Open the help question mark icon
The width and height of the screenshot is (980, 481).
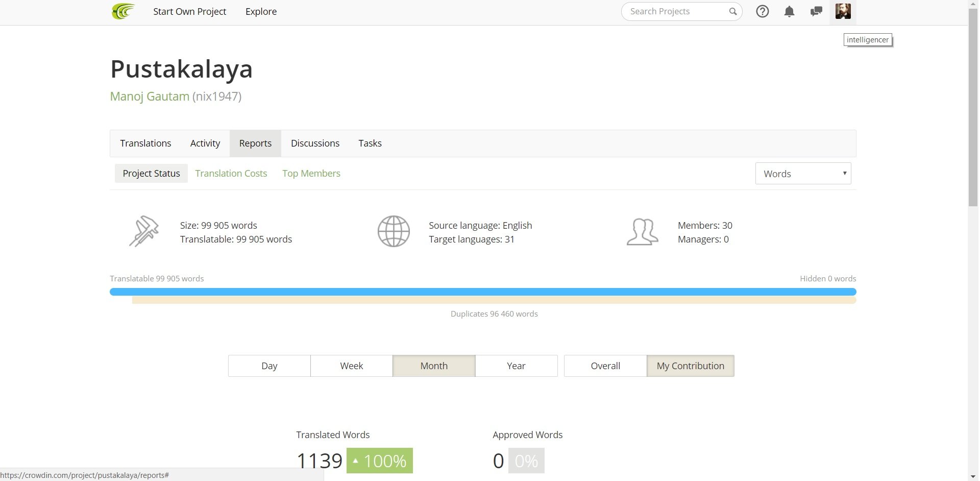pyautogui.click(x=762, y=11)
